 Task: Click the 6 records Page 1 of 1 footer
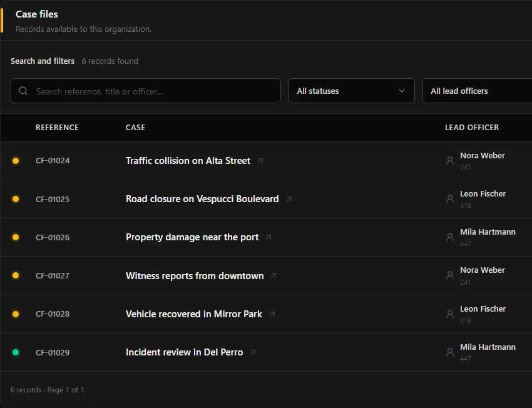pyautogui.click(x=47, y=390)
